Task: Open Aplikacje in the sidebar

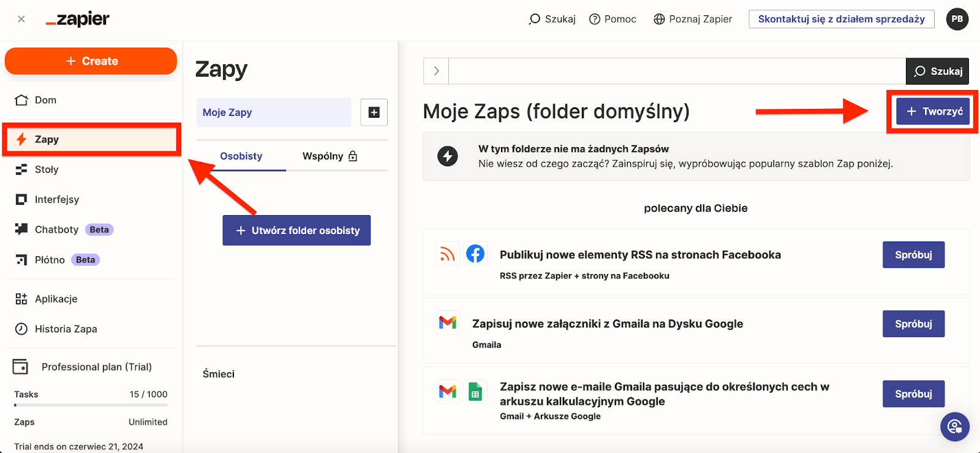Action: pyautogui.click(x=91, y=299)
